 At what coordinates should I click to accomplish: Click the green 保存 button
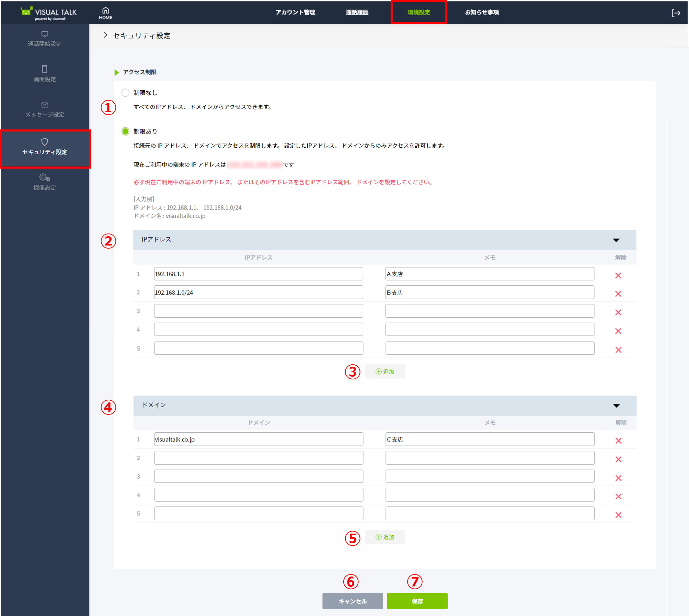tap(417, 601)
